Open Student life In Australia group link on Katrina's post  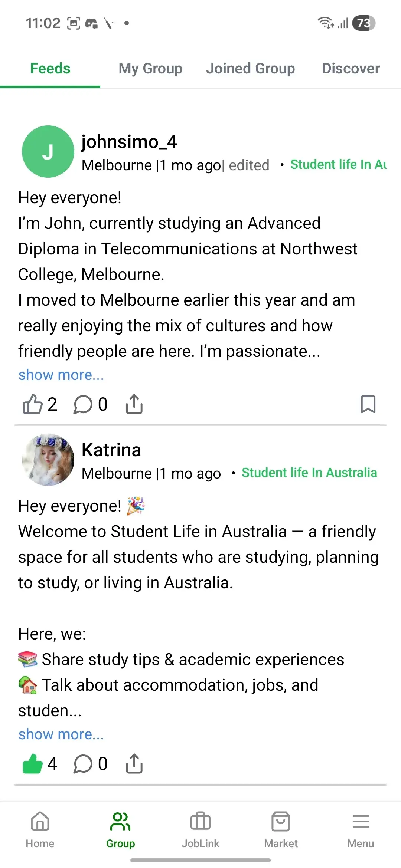pyautogui.click(x=309, y=473)
